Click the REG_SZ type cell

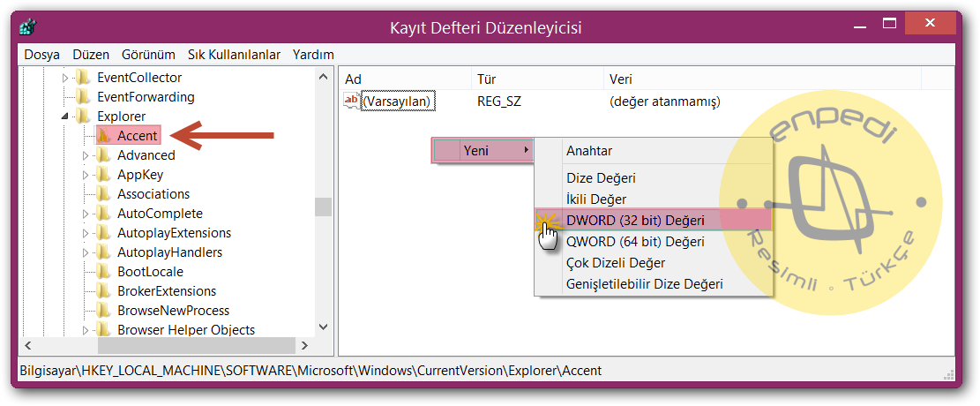click(498, 101)
